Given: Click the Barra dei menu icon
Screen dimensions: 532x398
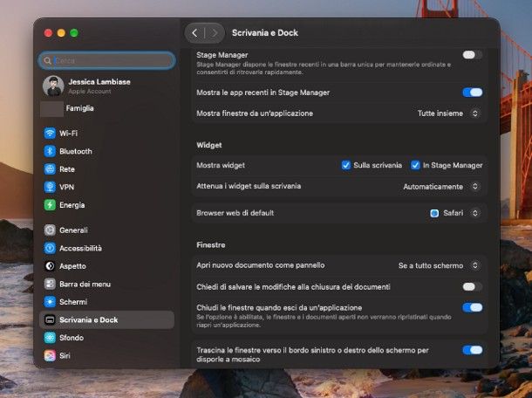Looking at the screenshot, I should tap(50, 284).
